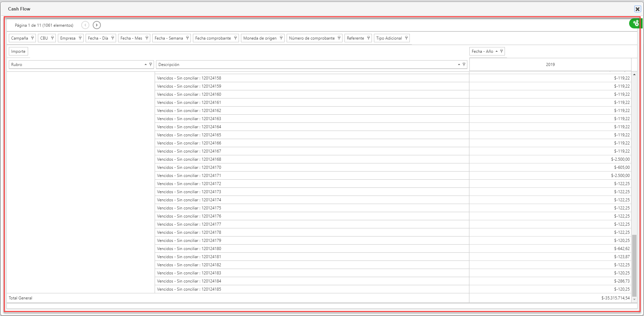
Task: Select row 'Vencidos - Sin conciliar : 120124180'
Action: pyautogui.click(x=312, y=249)
